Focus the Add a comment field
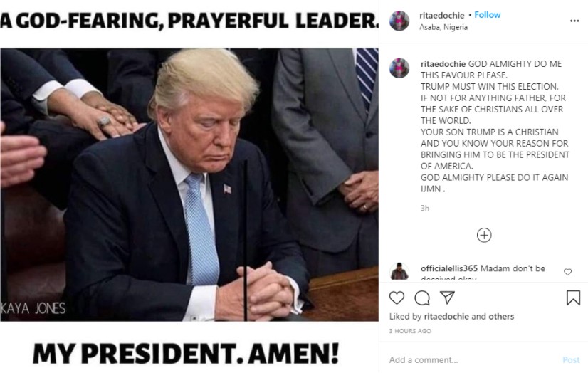 pos(473,360)
